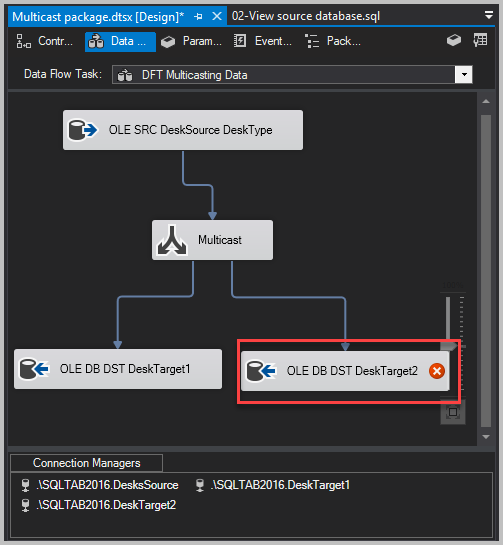The width and height of the screenshot is (503, 545).
Task: Click the Fit View to Window button
Action: [x=453, y=412]
